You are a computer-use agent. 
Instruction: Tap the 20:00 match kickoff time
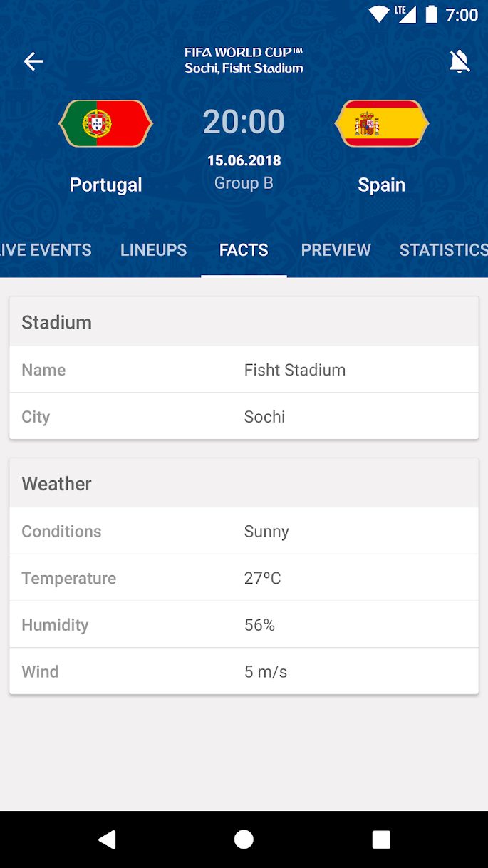click(244, 121)
